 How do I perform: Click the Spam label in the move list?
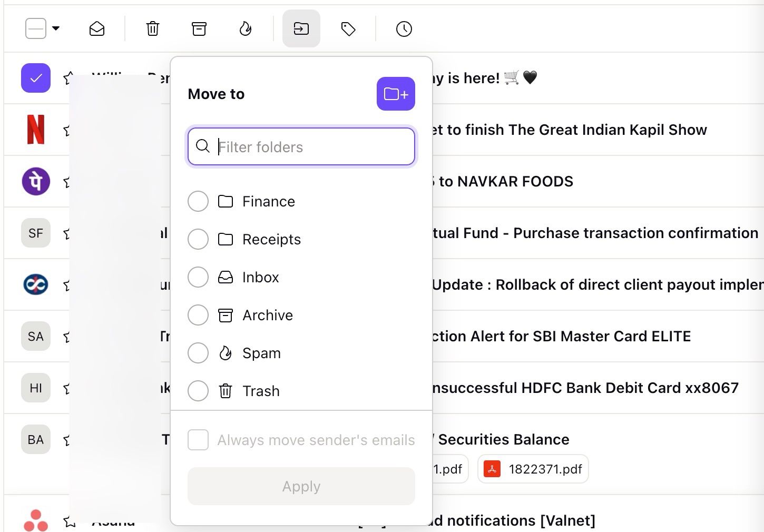(x=261, y=353)
